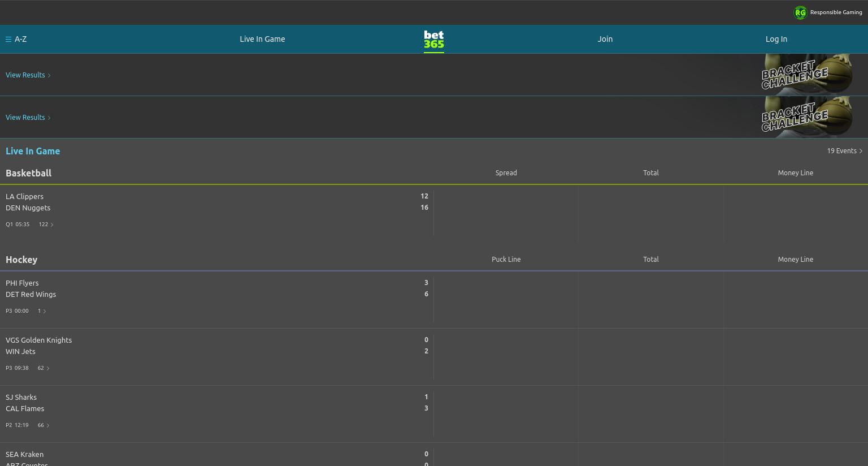This screenshot has height=466, width=868.
Task: Click the P2 12:19 game clock
Action: click(17, 425)
